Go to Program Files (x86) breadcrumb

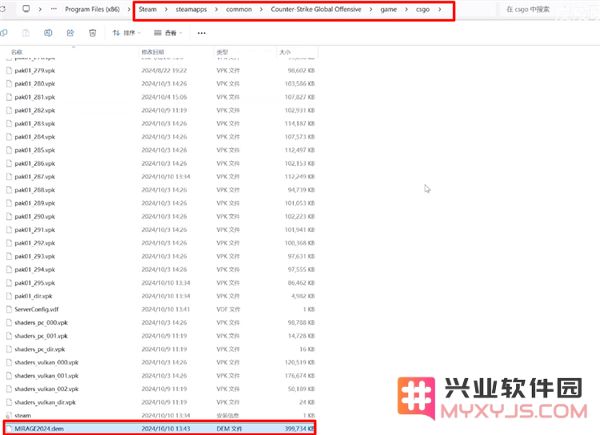(92, 9)
